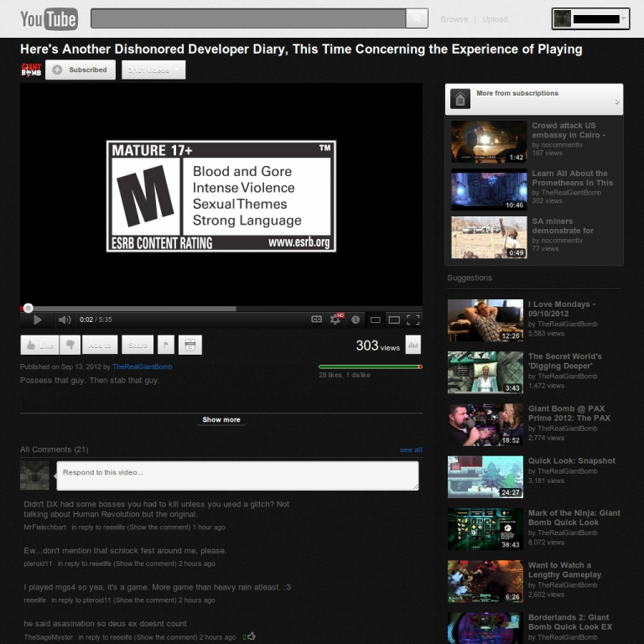Switch to large player size

coord(394,320)
